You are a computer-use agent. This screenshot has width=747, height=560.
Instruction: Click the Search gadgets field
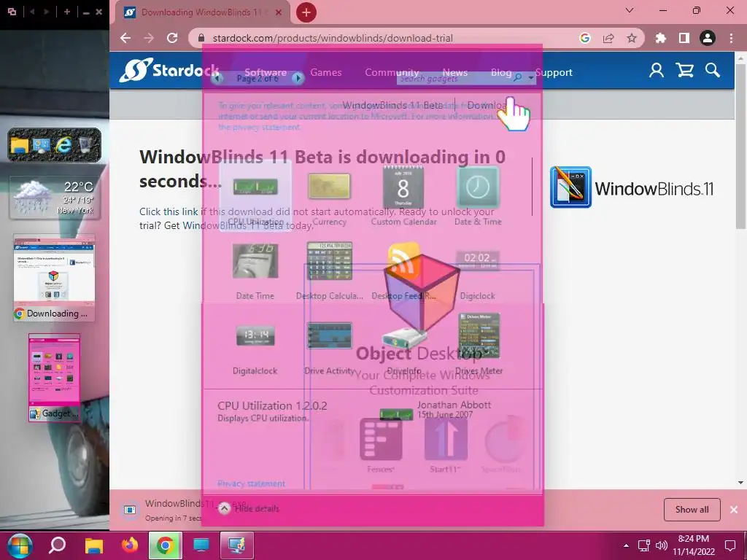tap(455, 78)
